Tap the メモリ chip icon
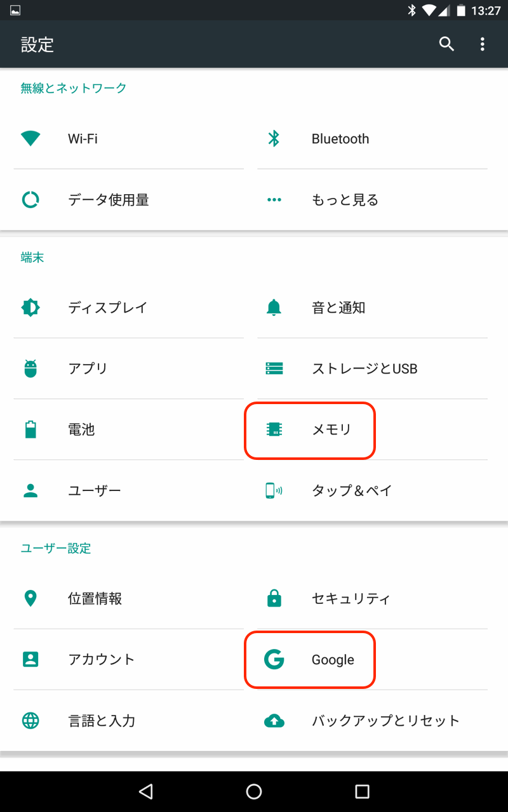 tap(274, 429)
